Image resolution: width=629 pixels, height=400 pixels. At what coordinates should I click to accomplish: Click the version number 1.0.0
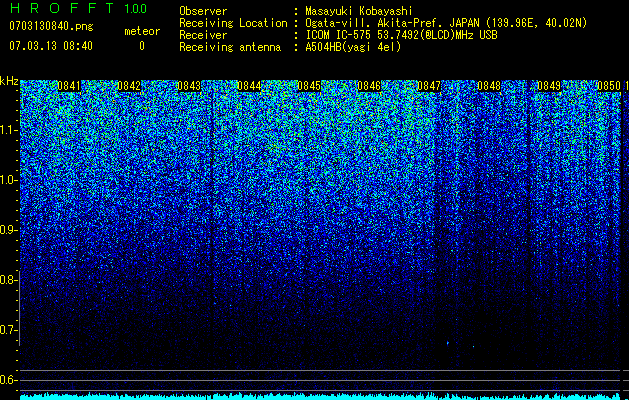coord(136,8)
